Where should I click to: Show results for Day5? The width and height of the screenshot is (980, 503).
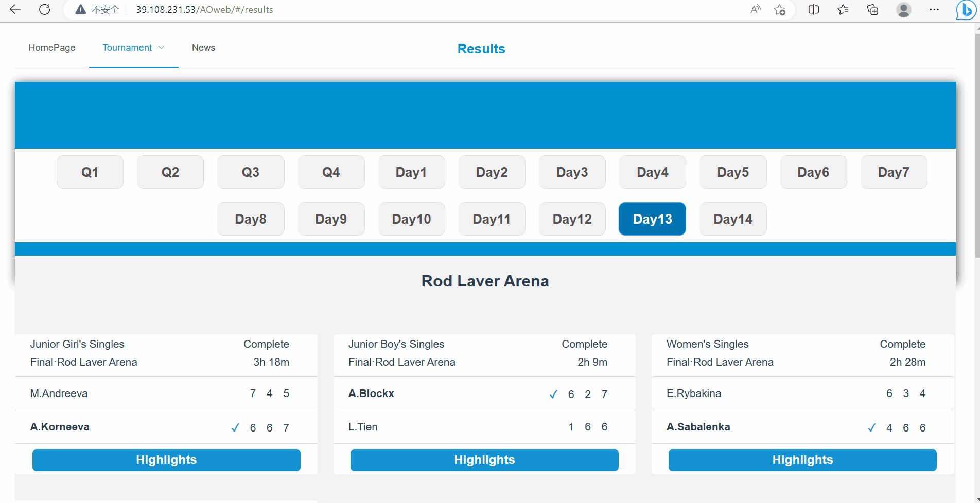pos(733,172)
